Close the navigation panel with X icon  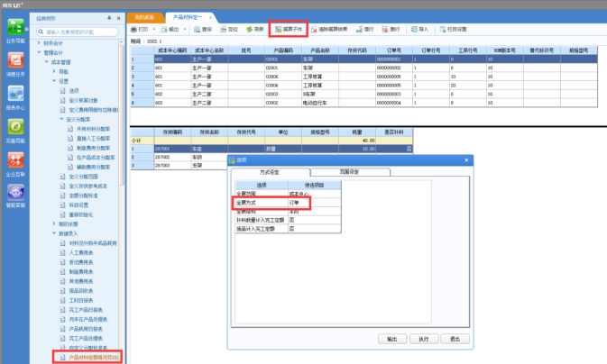(118, 18)
